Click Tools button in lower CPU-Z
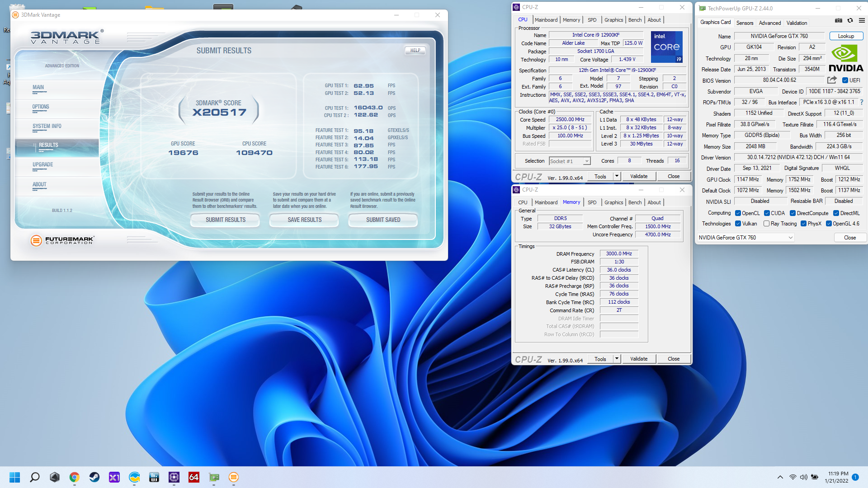 600,359
